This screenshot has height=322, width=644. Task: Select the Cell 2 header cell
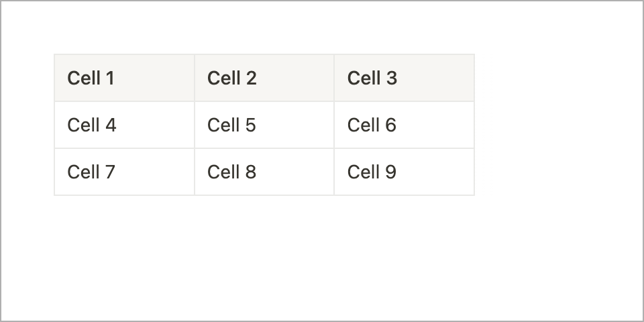264,78
